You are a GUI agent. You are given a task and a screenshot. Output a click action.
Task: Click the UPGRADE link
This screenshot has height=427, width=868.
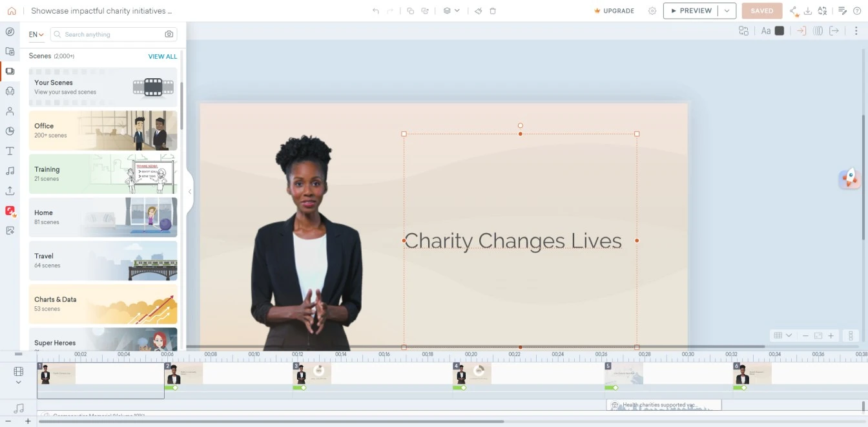coord(614,11)
